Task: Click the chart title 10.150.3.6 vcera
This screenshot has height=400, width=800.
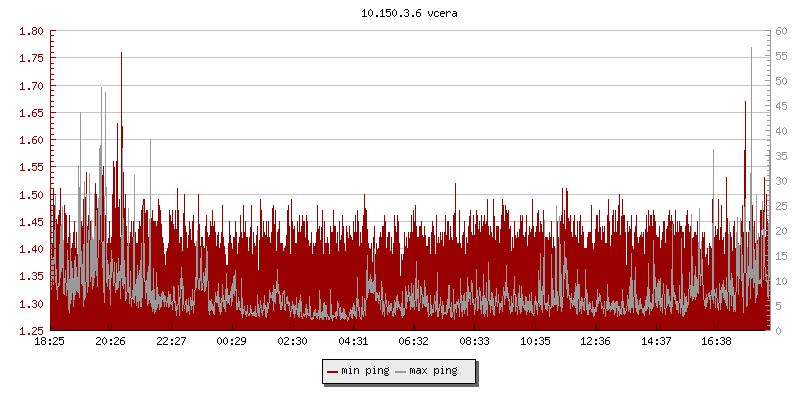Action: tap(400, 14)
